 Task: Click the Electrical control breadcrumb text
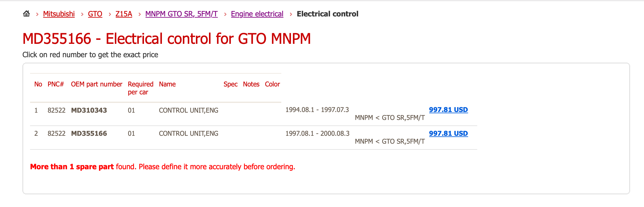(327, 14)
